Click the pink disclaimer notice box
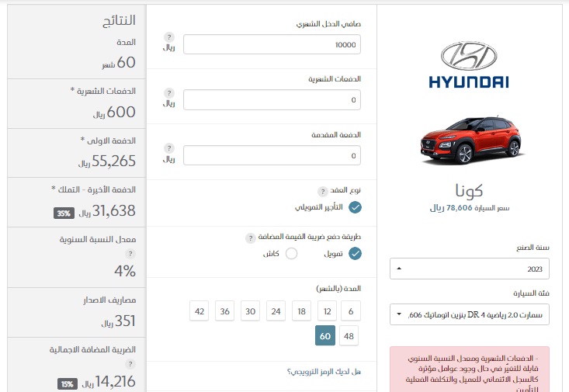 470,369
